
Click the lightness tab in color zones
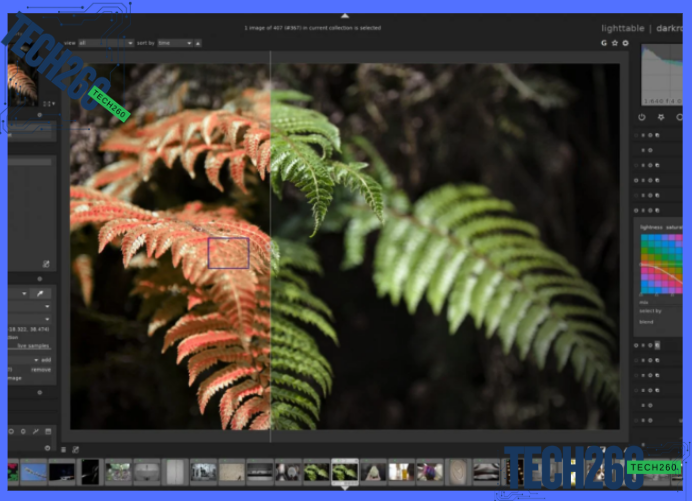[652, 227]
